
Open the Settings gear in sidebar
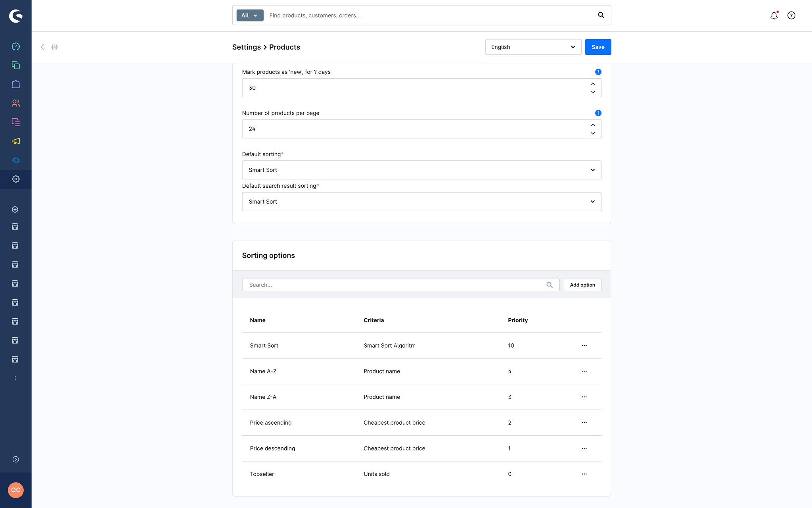(x=16, y=179)
